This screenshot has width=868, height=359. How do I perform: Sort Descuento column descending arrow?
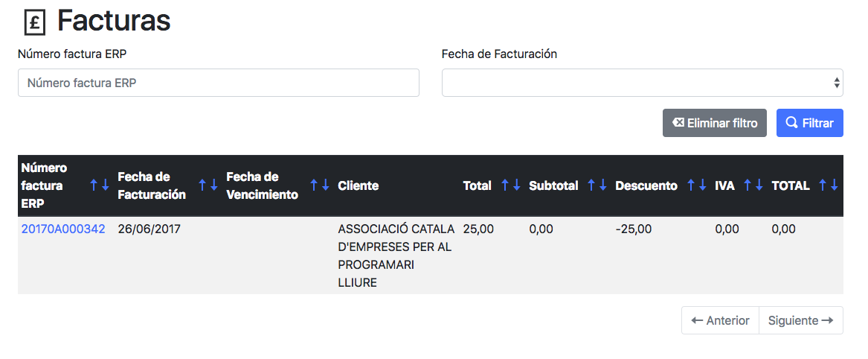[x=702, y=185]
